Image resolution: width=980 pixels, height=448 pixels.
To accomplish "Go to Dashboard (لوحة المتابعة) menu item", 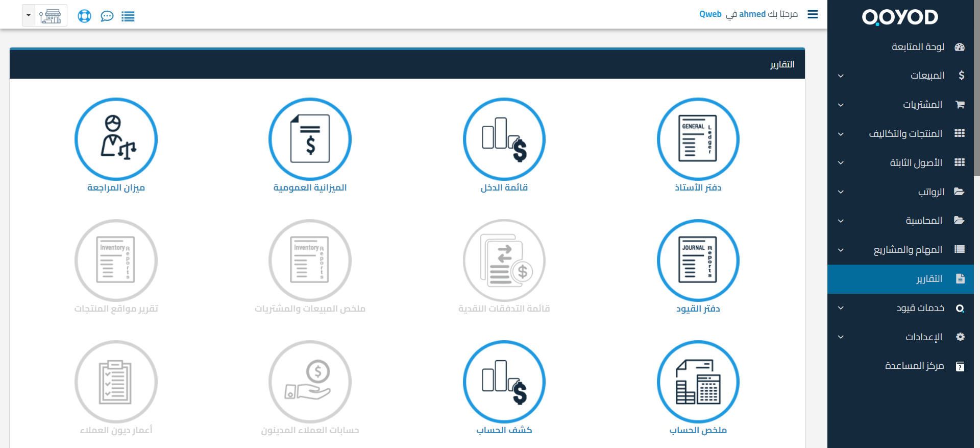I will click(x=901, y=47).
